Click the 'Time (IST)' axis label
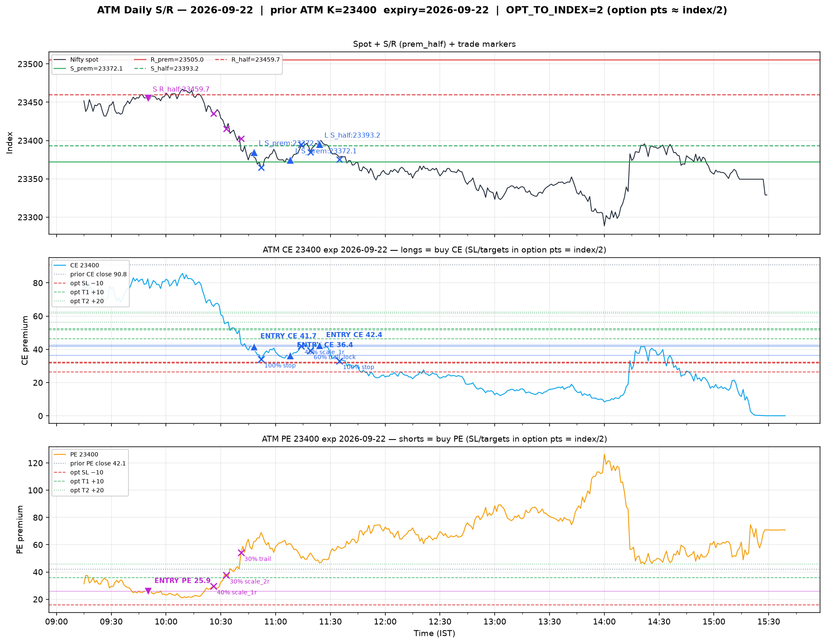 [x=434, y=633]
